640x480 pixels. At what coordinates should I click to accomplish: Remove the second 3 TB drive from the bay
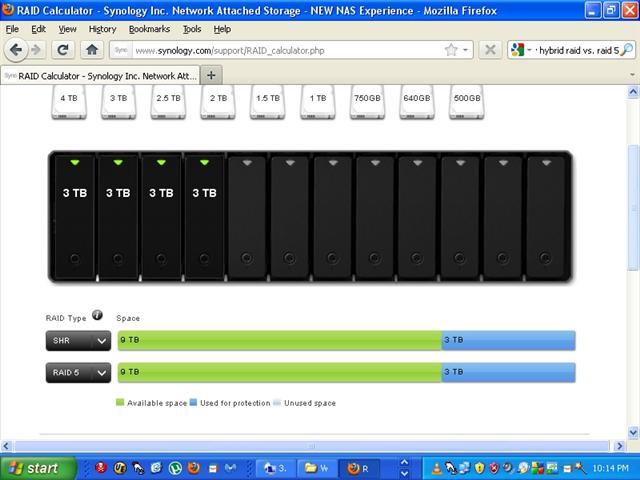tap(118, 217)
